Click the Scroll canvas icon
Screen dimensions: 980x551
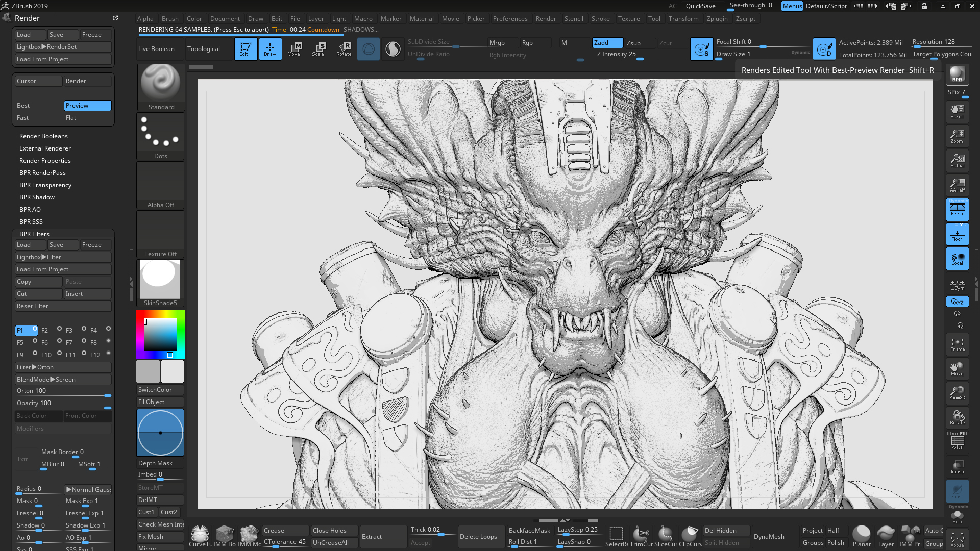pos(957,112)
